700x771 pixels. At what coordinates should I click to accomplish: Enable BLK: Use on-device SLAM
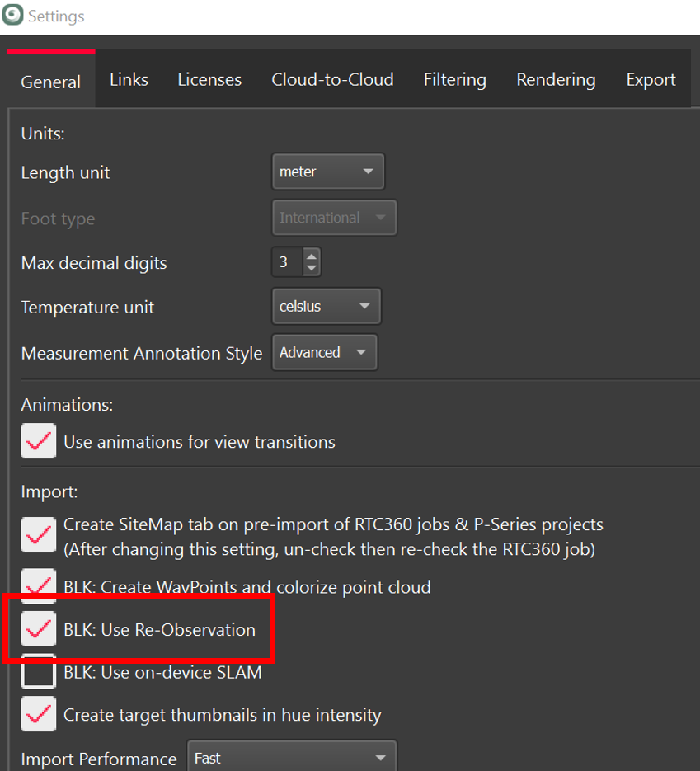point(39,672)
